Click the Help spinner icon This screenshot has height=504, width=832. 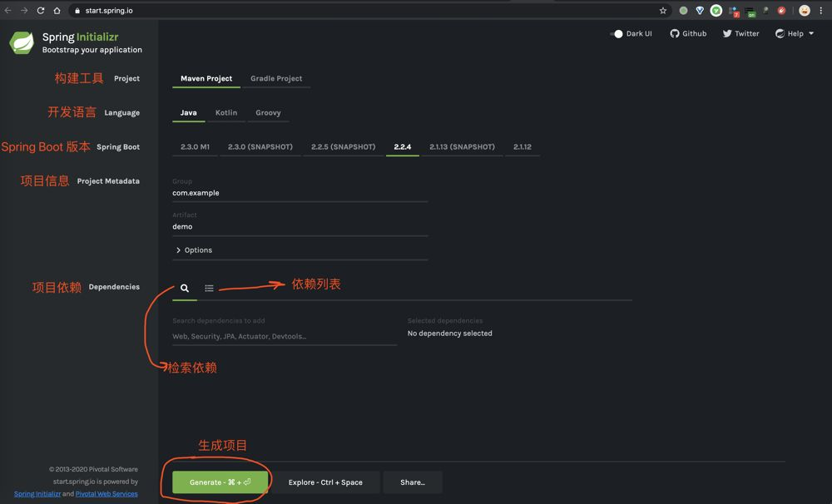click(780, 33)
